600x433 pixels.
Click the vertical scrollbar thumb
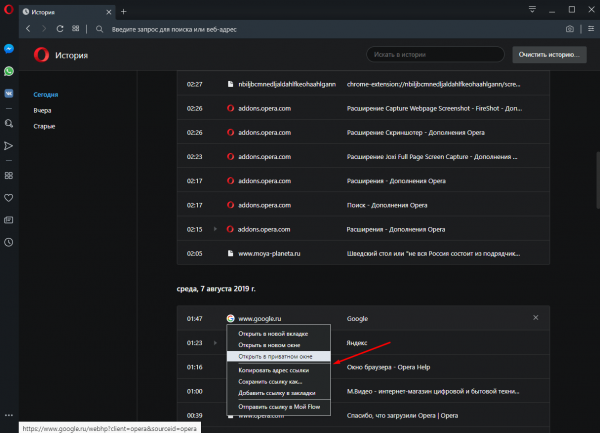[598, 180]
